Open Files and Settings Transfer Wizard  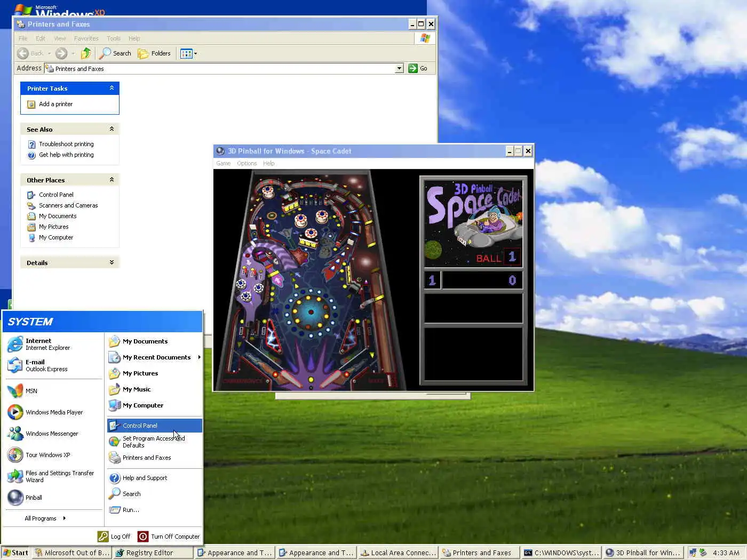[x=53, y=476]
